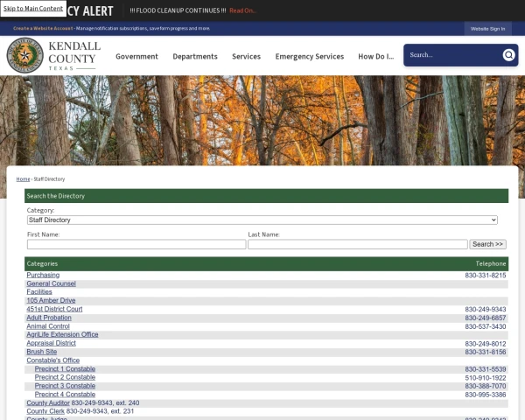Click the search magnifier icon

click(x=508, y=55)
